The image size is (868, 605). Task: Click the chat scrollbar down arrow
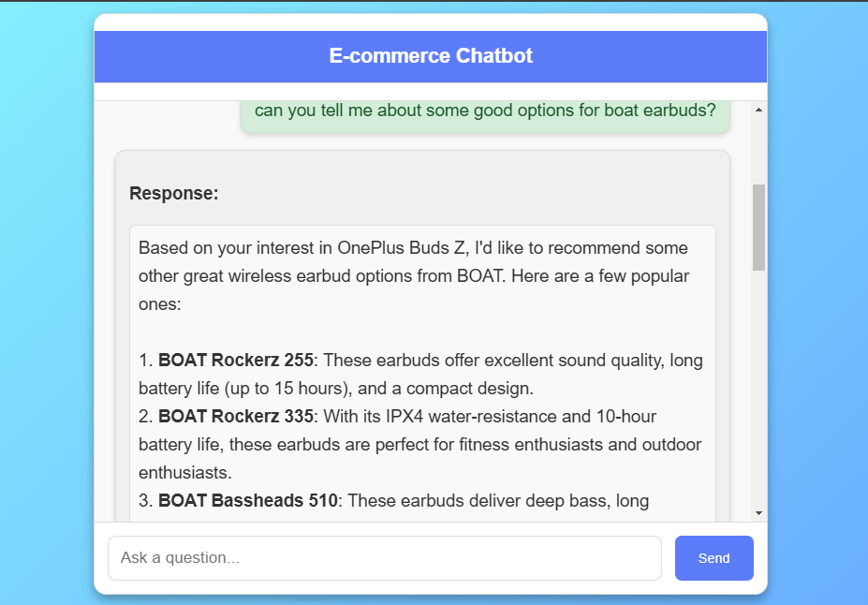[x=758, y=513]
